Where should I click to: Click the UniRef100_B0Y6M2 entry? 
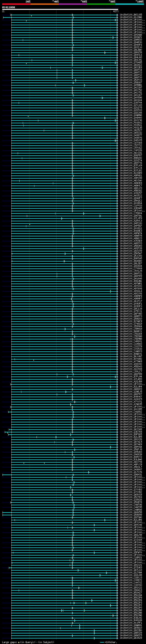click(131, 359)
